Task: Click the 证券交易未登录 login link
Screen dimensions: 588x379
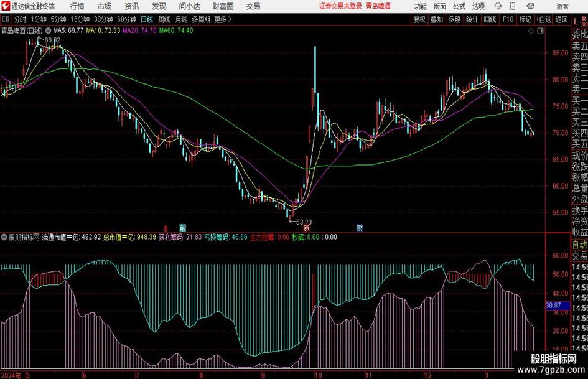Action: [x=340, y=6]
